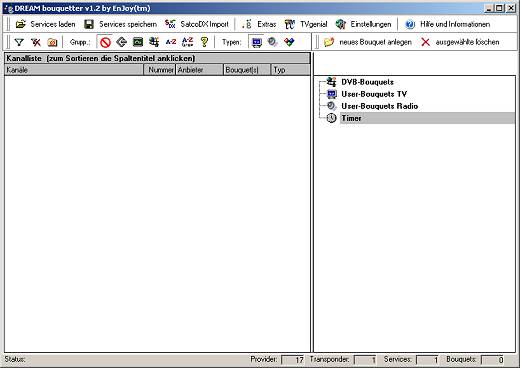Click the remove filter icon

click(36, 42)
